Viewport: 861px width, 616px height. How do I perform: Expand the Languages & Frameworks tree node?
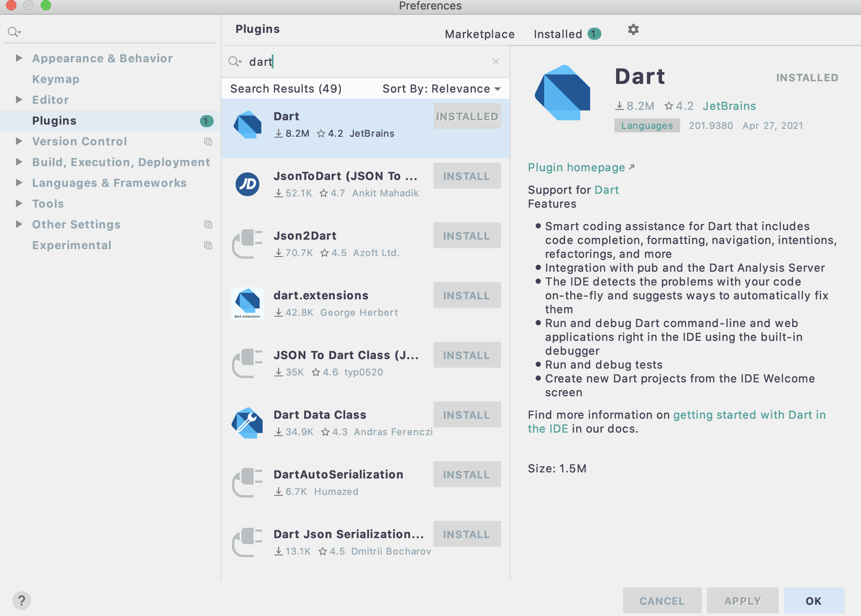click(19, 183)
